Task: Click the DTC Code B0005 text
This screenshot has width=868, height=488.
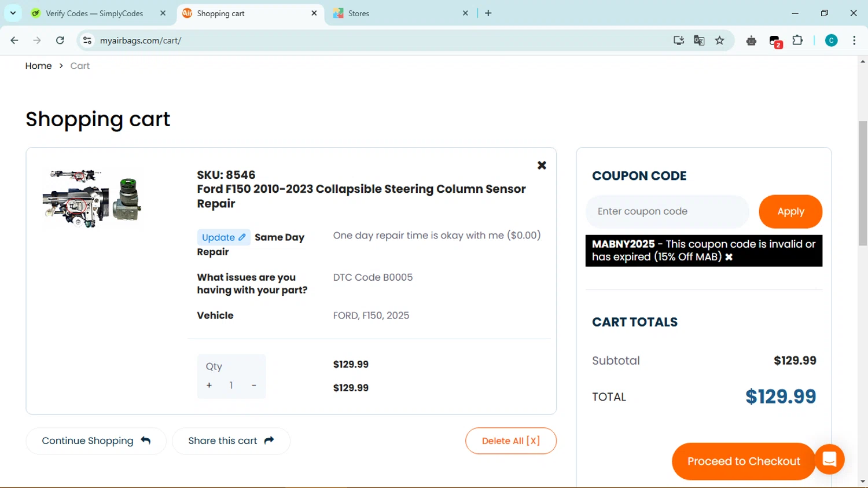Action: click(x=373, y=277)
